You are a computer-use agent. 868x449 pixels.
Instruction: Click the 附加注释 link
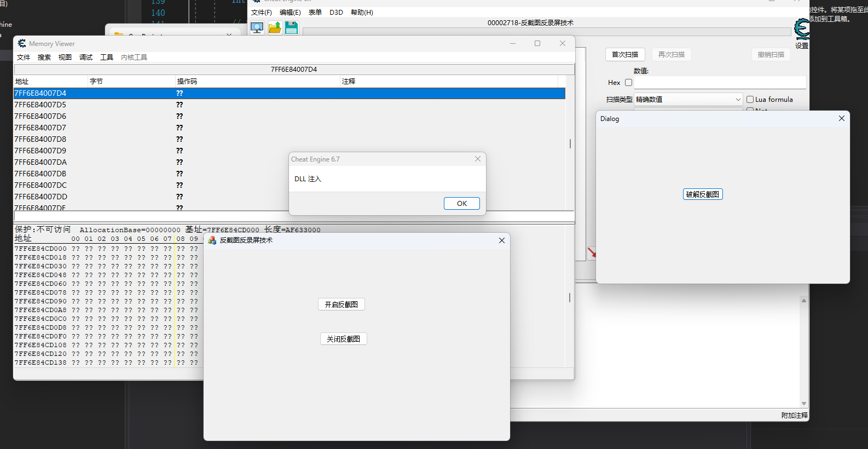click(x=794, y=416)
